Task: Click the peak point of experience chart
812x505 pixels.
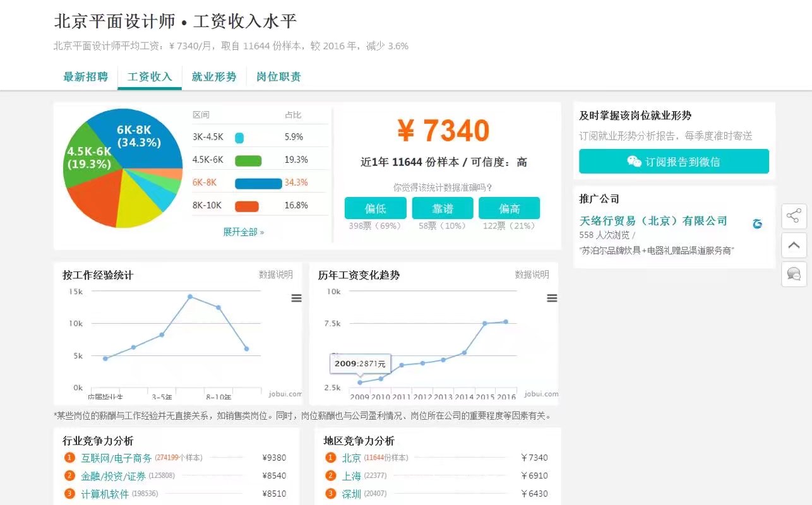Action: [190, 296]
